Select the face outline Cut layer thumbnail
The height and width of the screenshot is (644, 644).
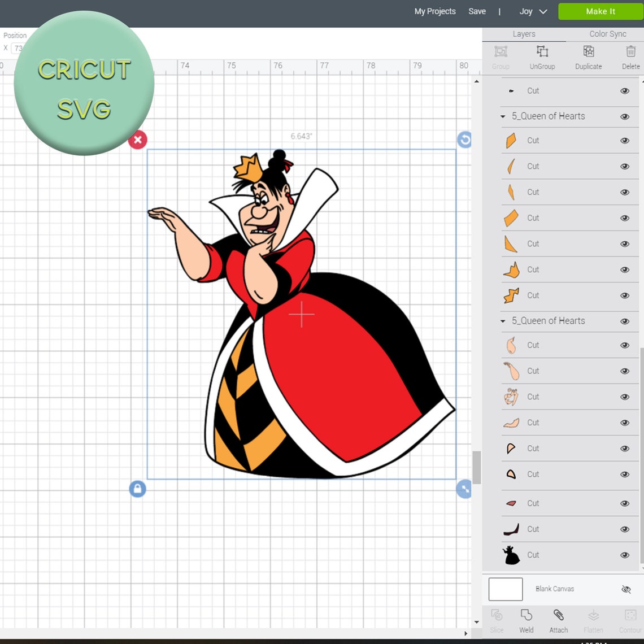(x=511, y=397)
